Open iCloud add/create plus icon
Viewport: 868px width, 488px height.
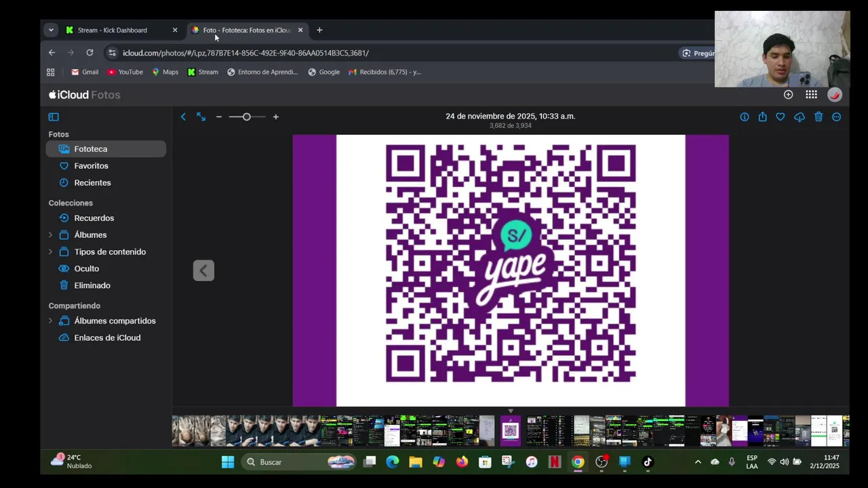[788, 95]
